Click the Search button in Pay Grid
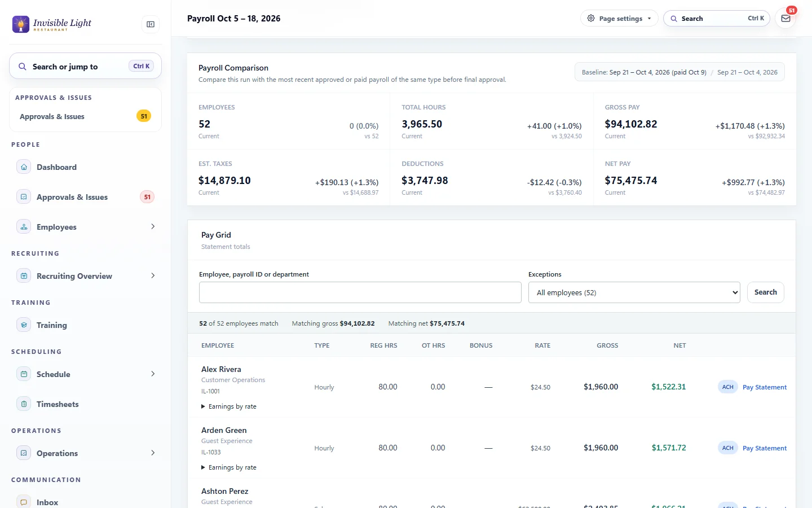This screenshot has height=508, width=812. pyautogui.click(x=766, y=292)
